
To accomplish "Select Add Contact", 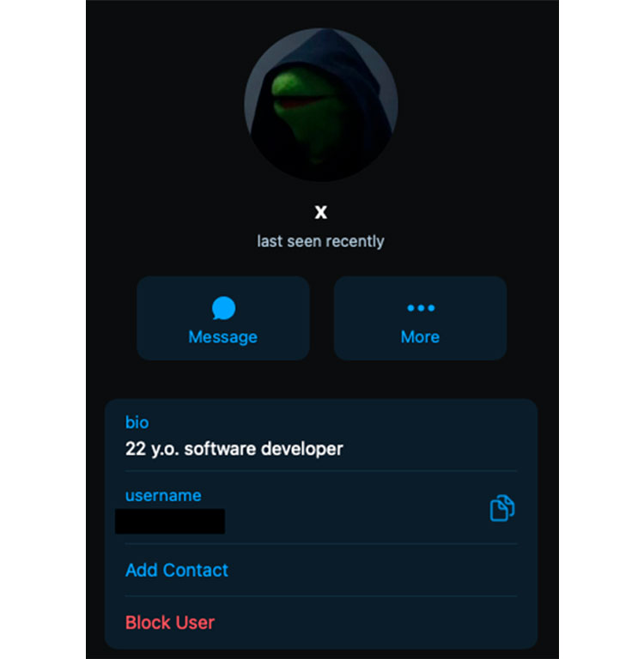I will [x=177, y=571].
